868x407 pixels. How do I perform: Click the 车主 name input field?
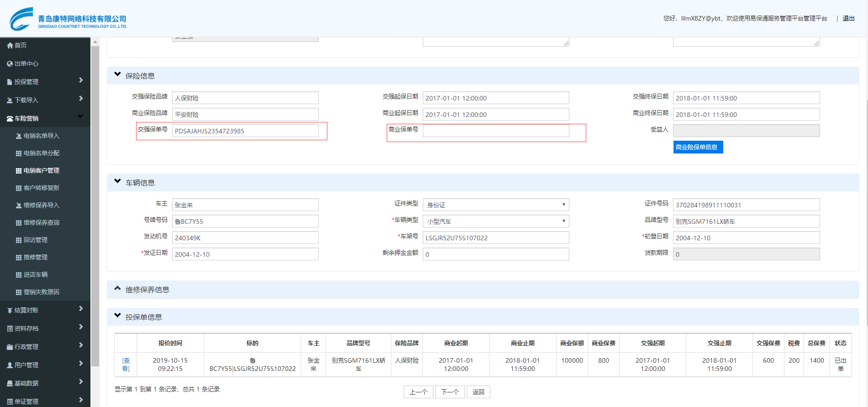click(x=245, y=205)
